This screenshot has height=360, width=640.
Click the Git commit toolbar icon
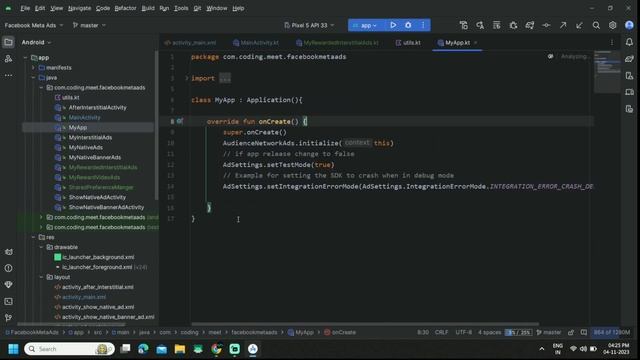[x=546, y=25]
